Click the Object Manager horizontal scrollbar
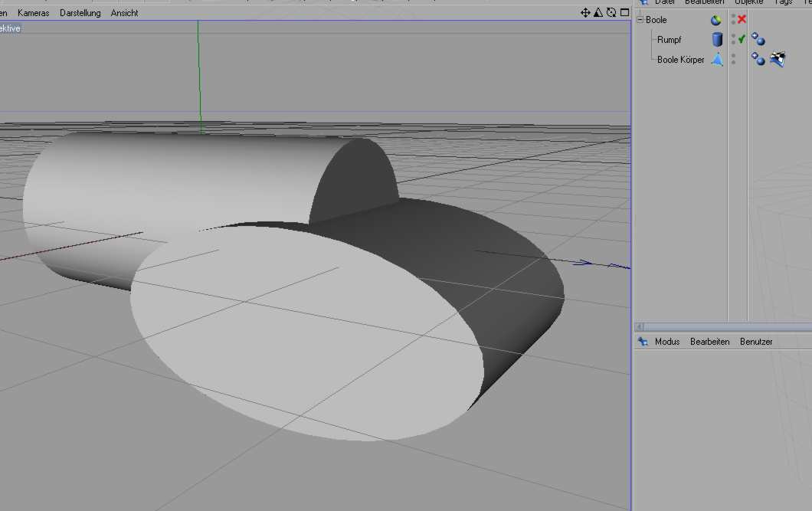The width and height of the screenshot is (812, 511). [720, 326]
